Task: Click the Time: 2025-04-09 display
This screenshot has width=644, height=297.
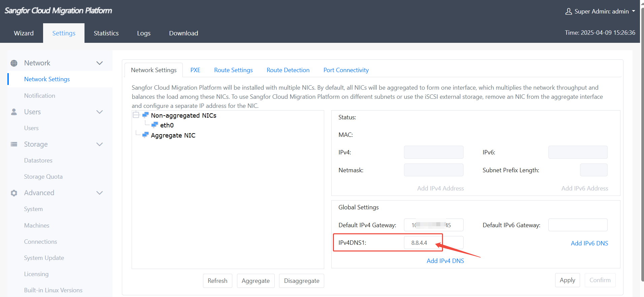Action: [600, 33]
